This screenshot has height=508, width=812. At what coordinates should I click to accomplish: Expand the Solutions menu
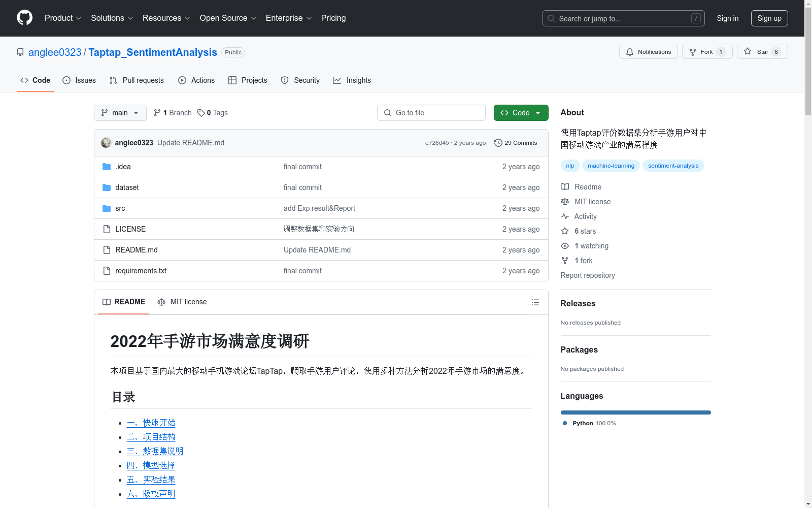click(112, 18)
